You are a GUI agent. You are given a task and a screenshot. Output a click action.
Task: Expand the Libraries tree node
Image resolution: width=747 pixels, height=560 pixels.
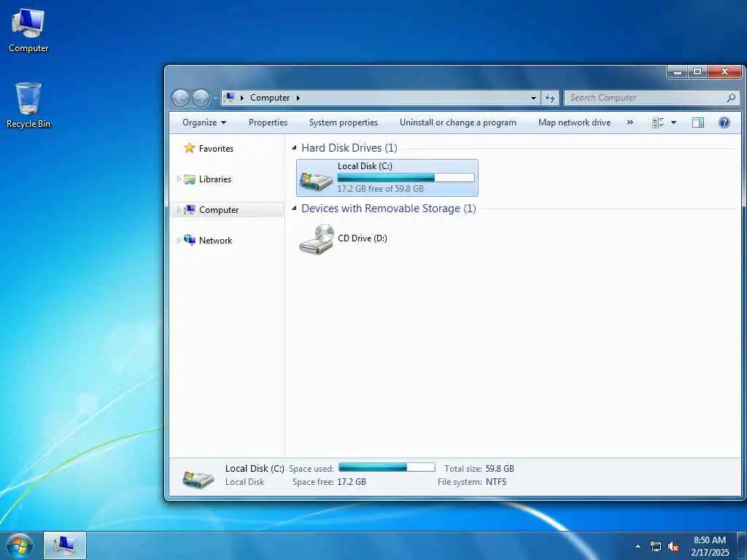coord(179,179)
